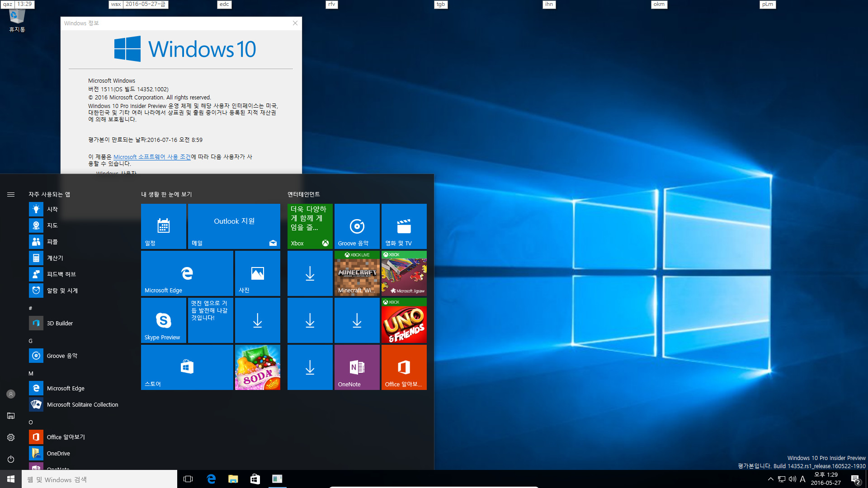Click the Start button on taskbar
Image resolution: width=868 pixels, height=488 pixels.
[x=11, y=479]
